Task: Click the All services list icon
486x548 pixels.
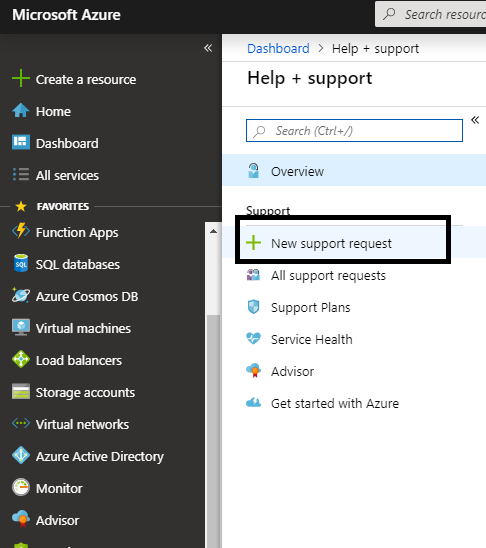Action: (x=21, y=174)
